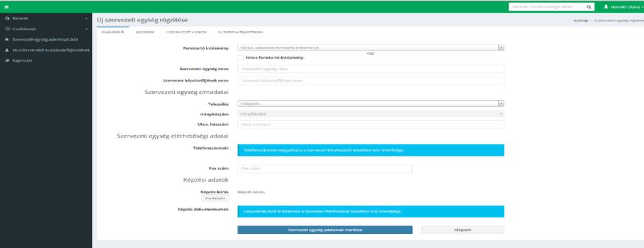Open Hozzám rendelt kutatások/fejlesztések in sidebar
Viewport: 644px width, 248px height.
point(51,50)
